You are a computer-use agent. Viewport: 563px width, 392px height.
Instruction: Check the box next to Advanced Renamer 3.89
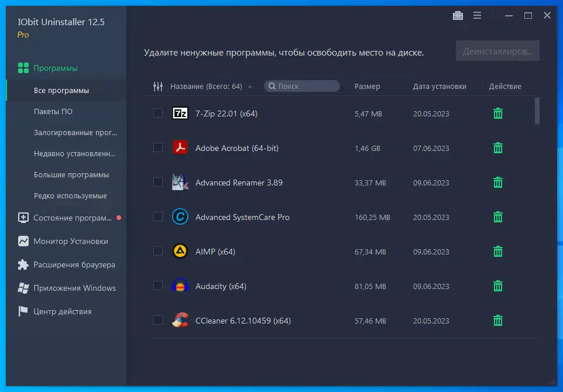tap(158, 183)
